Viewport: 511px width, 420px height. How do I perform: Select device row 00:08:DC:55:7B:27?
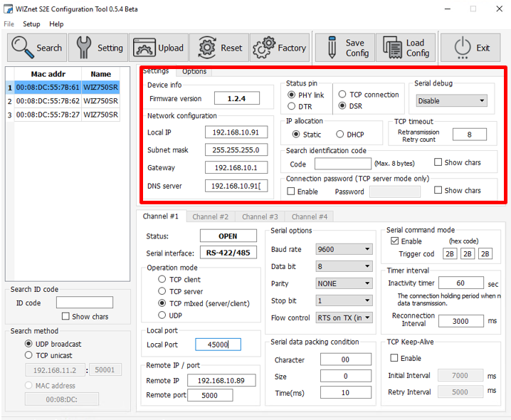[63, 115]
